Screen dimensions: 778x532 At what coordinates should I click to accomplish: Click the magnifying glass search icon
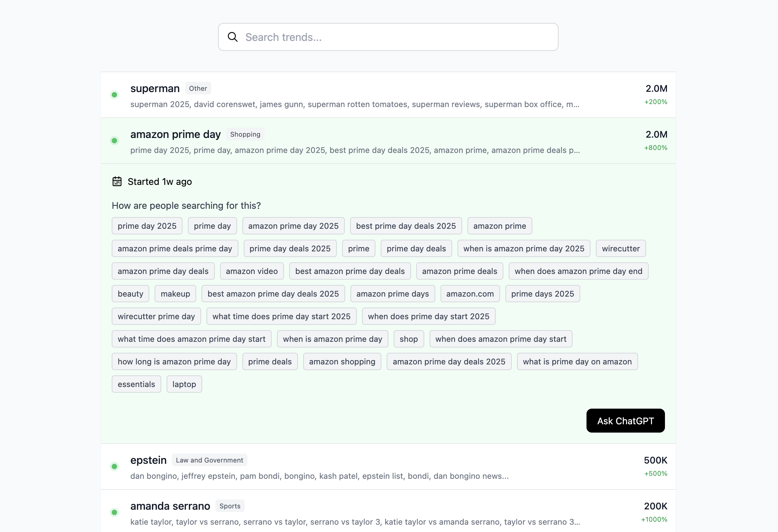pyautogui.click(x=233, y=37)
